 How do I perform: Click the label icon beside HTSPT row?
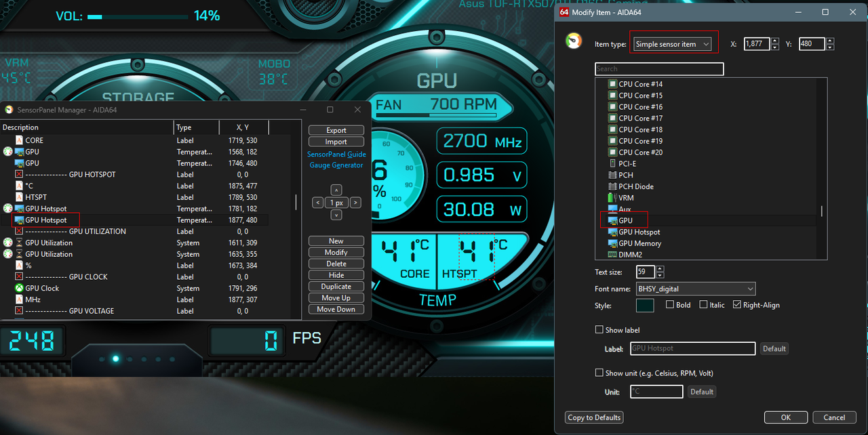click(19, 197)
